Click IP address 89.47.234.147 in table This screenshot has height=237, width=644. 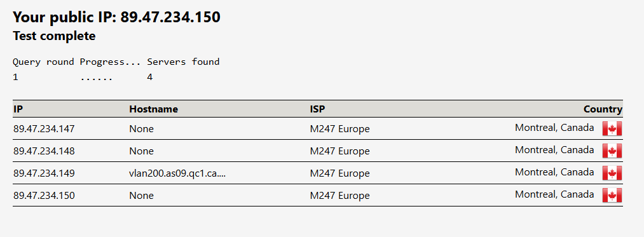pos(44,129)
